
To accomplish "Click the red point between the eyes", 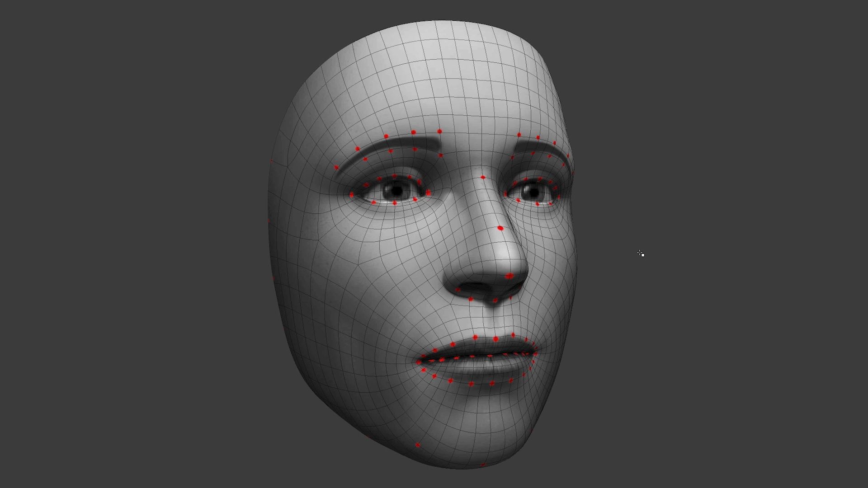I will pyautogui.click(x=483, y=178).
